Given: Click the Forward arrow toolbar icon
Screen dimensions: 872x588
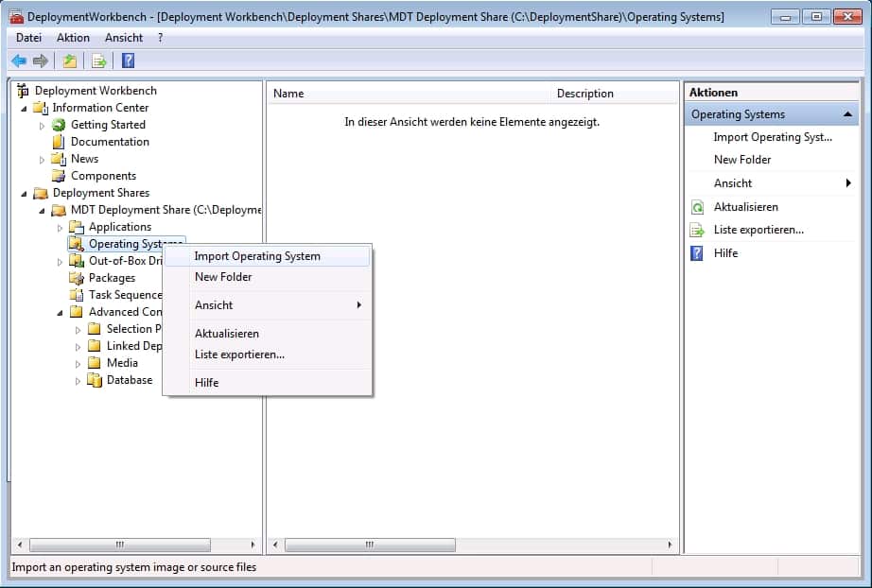Looking at the screenshot, I should 41,61.
